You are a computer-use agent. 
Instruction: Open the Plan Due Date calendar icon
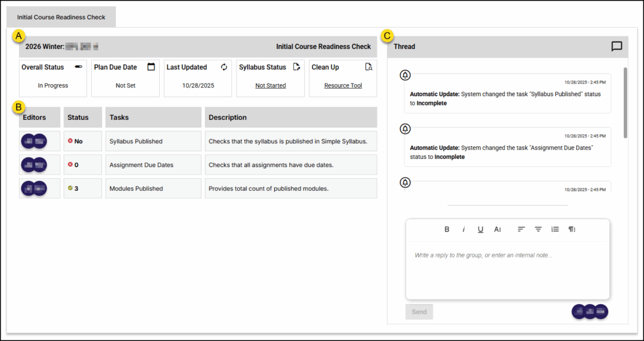pyautogui.click(x=151, y=67)
